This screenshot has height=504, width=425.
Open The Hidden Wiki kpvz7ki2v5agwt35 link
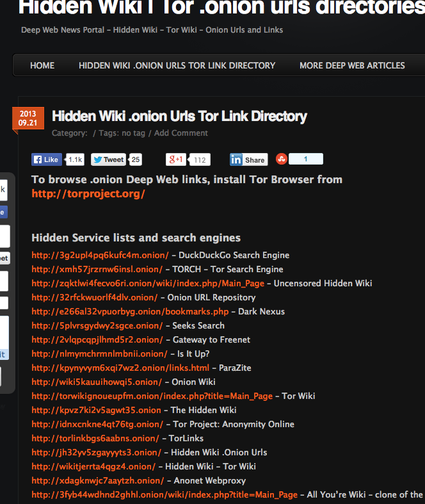pos(96,411)
